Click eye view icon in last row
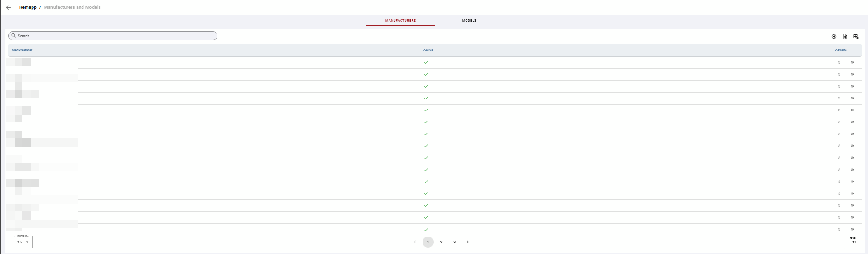Viewport: 868px width, 254px height. pos(852,229)
